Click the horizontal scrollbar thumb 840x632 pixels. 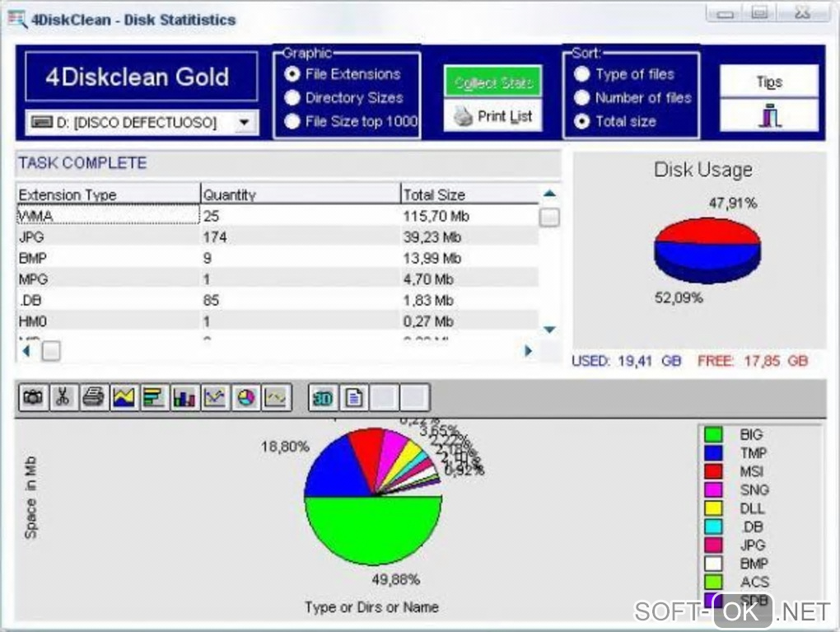pyautogui.click(x=51, y=351)
